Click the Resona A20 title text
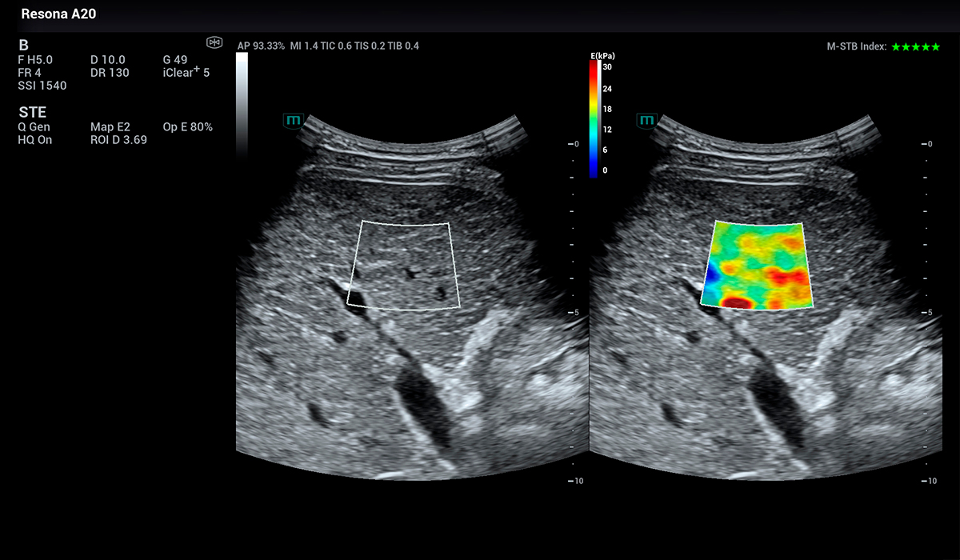 click(58, 14)
